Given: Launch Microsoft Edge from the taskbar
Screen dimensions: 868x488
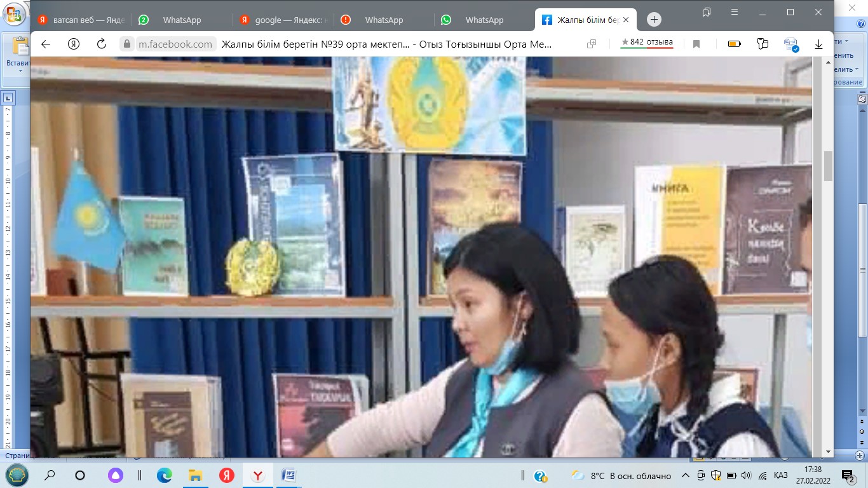Looking at the screenshot, I should point(165,475).
